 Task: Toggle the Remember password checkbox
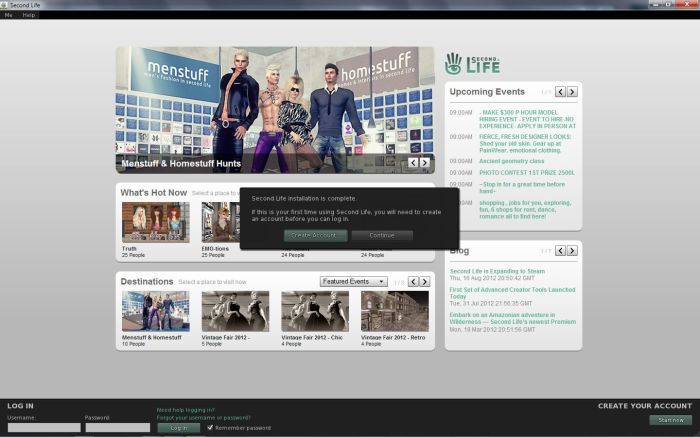point(210,427)
